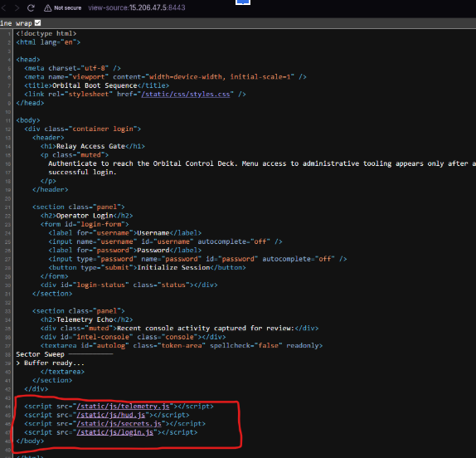This screenshot has width=476, height=458.
Task: Click the 'successful login.' text line
Action: pos(83,173)
